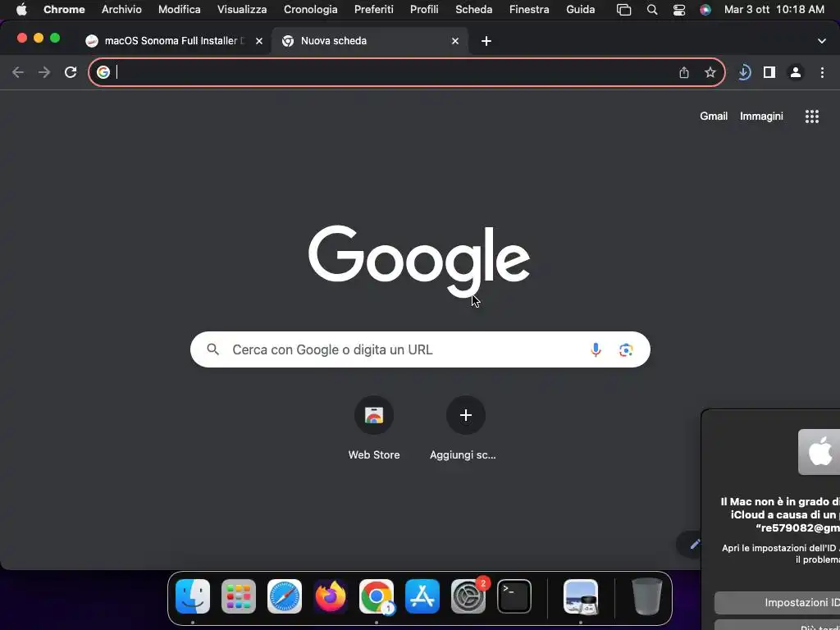Click the screen mirroring menu bar icon

coord(623,10)
